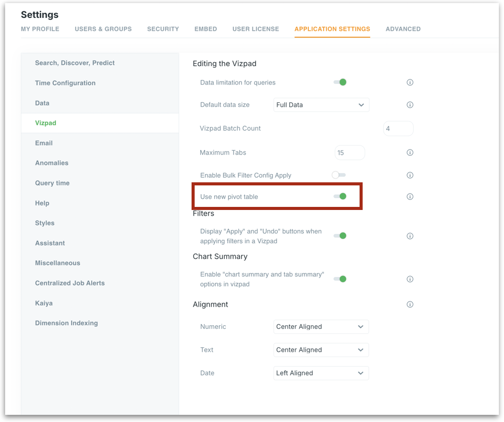504x422 pixels.
Task: Open the Advanced tab
Action: pyautogui.click(x=403, y=29)
